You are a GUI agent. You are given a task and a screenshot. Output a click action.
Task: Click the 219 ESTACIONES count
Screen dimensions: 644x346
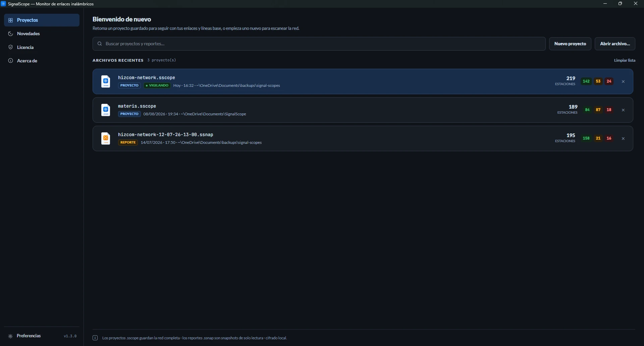click(565, 81)
